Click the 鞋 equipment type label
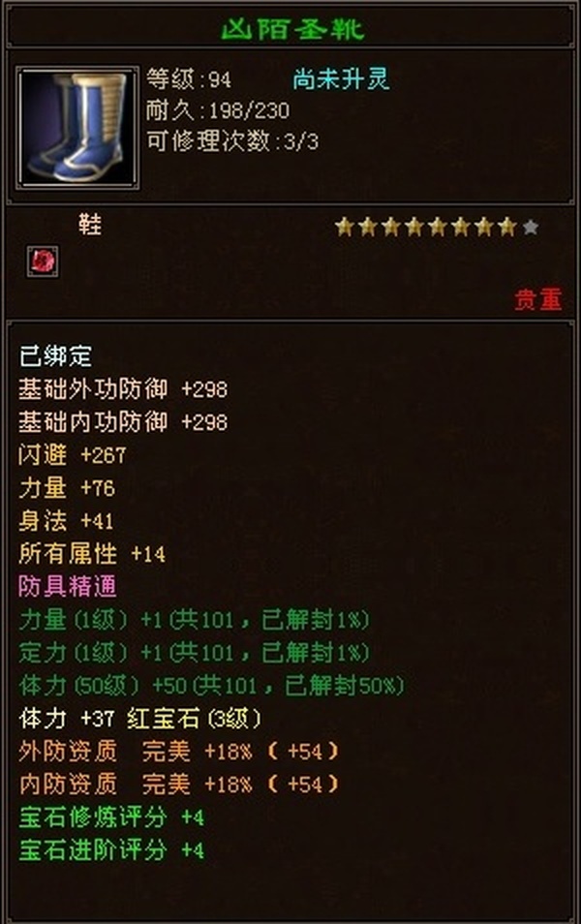 90,225
